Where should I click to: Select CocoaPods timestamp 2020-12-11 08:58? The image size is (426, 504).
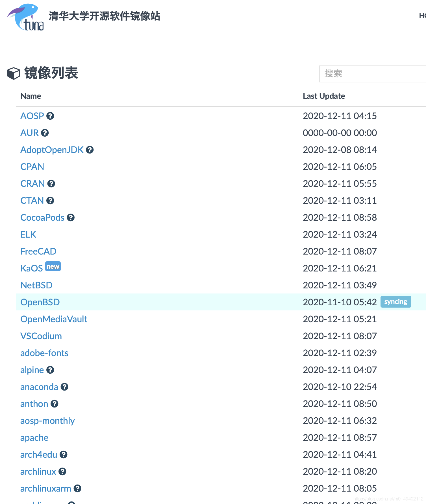pyautogui.click(x=340, y=218)
